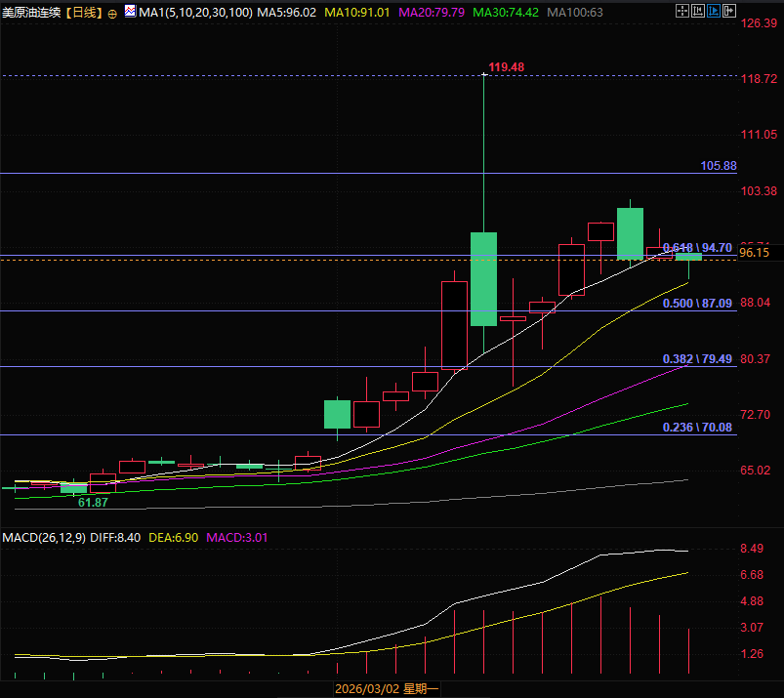The width and height of the screenshot is (784, 698).
Task: Select the 0.500 \ 87.09 Fibonacci level
Action: [x=697, y=303]
